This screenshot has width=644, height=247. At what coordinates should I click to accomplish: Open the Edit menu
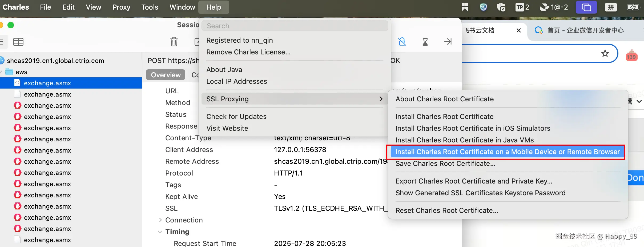click(69, 7)
